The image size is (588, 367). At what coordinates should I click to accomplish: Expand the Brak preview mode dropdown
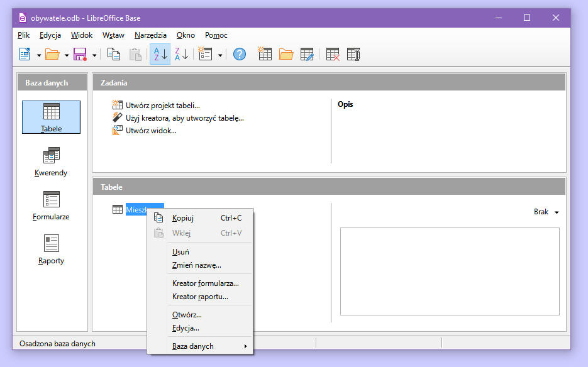[546, 212]
